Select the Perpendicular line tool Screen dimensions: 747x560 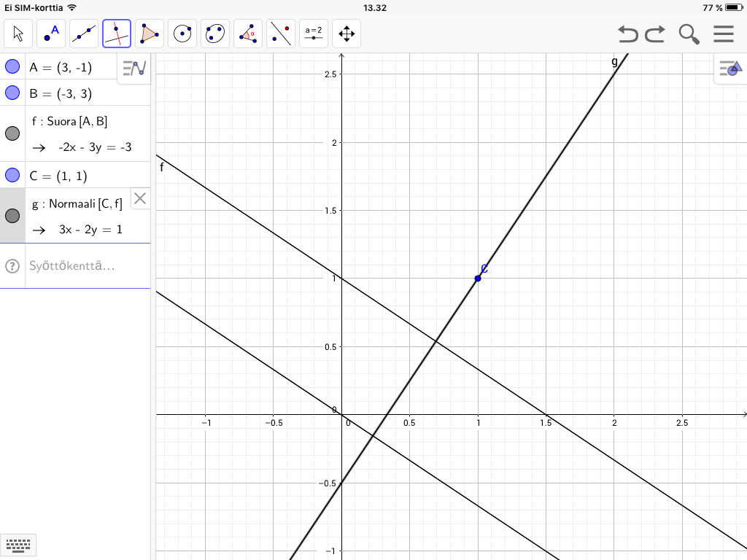(117, 33)
